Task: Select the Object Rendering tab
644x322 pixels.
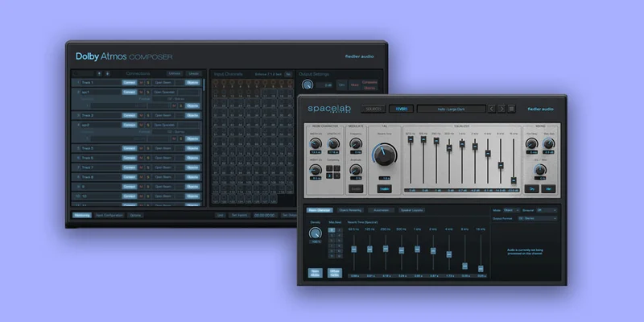Action: (x=350, y=210)
